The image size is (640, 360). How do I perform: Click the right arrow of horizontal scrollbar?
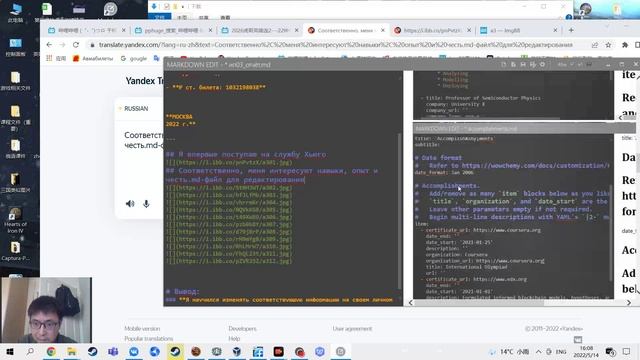tap(629, 302)
